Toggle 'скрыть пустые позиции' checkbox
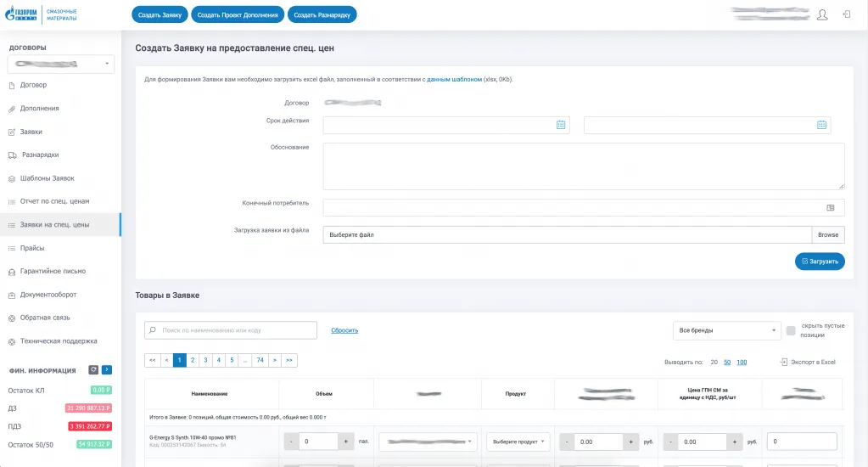Screen dimensions: 868x467 pyautogui.click(x=791, y=330)
